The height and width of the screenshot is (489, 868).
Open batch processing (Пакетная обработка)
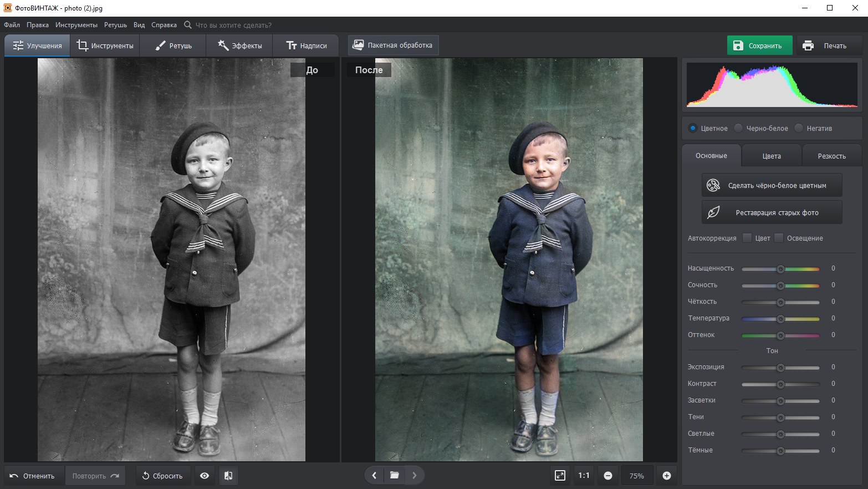point(393,45)
